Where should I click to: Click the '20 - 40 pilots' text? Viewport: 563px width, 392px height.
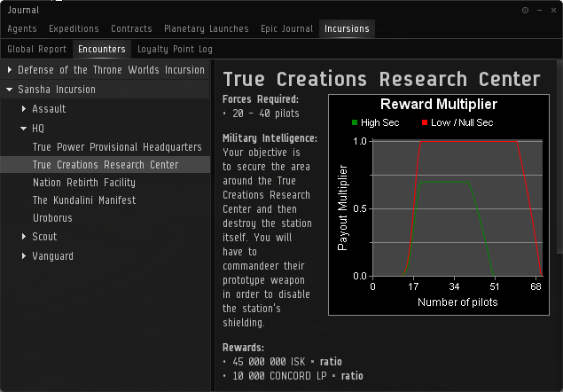click(x=266, y=114)
